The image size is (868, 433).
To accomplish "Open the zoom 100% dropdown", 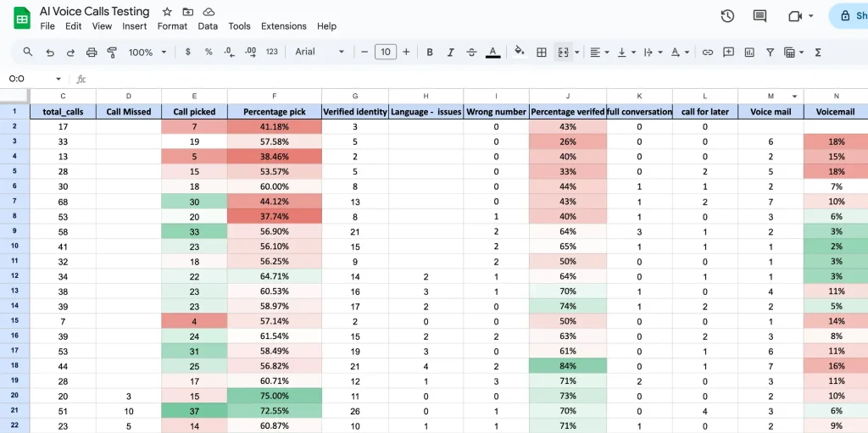I will pos(147,53).
